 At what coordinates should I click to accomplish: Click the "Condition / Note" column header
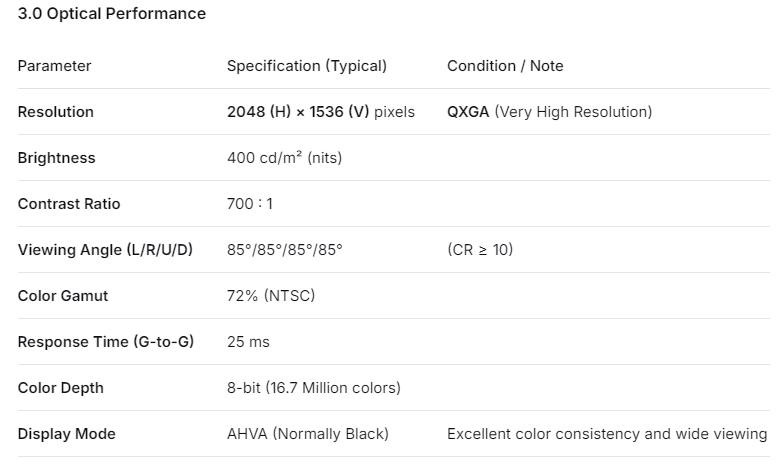(x=505, y=66)
